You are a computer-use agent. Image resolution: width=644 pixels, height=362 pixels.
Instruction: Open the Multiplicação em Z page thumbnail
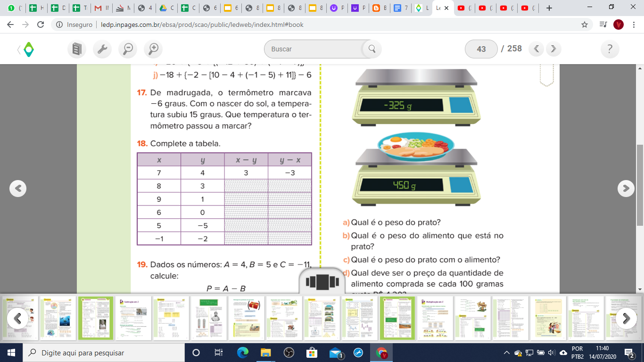435,318
